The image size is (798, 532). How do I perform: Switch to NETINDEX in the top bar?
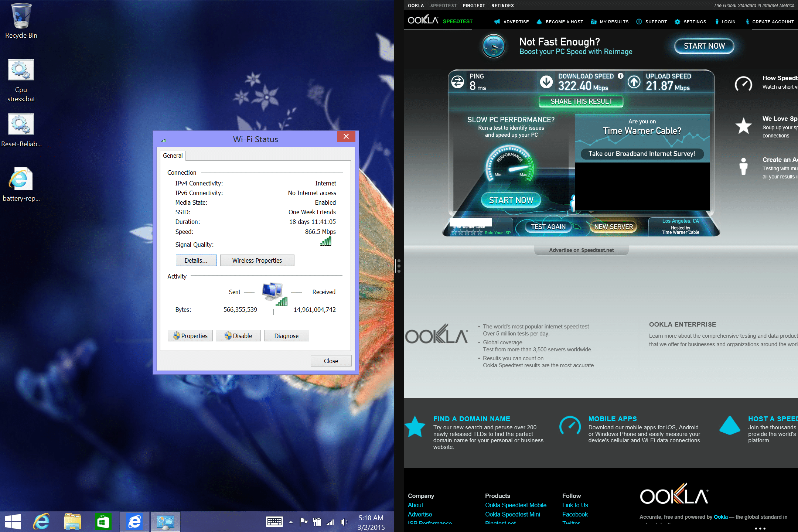pyautogui.click(x=502, y=6)
